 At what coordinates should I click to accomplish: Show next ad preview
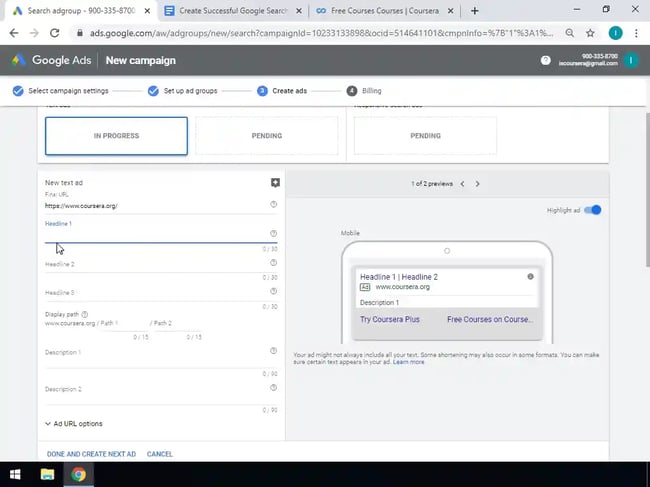click(478, 184)
